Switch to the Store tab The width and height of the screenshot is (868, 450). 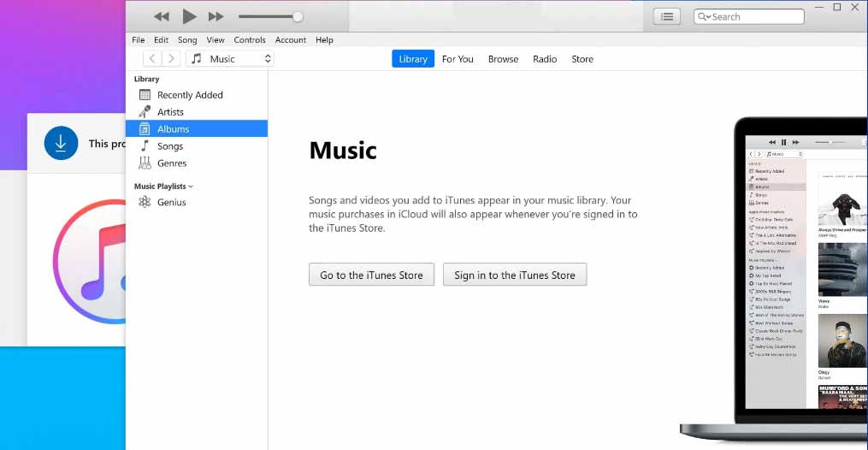582,59
